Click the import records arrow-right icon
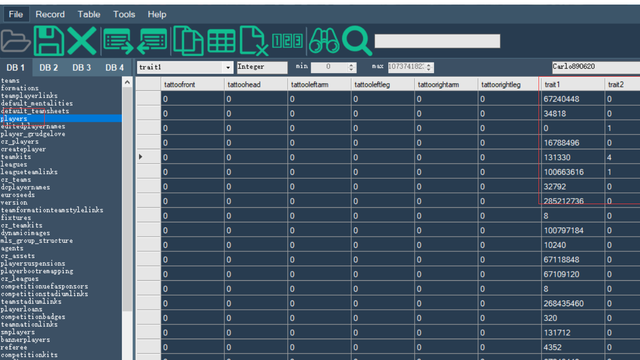Image resolution: width=640 pixels, height=360 pixels. 118,41
